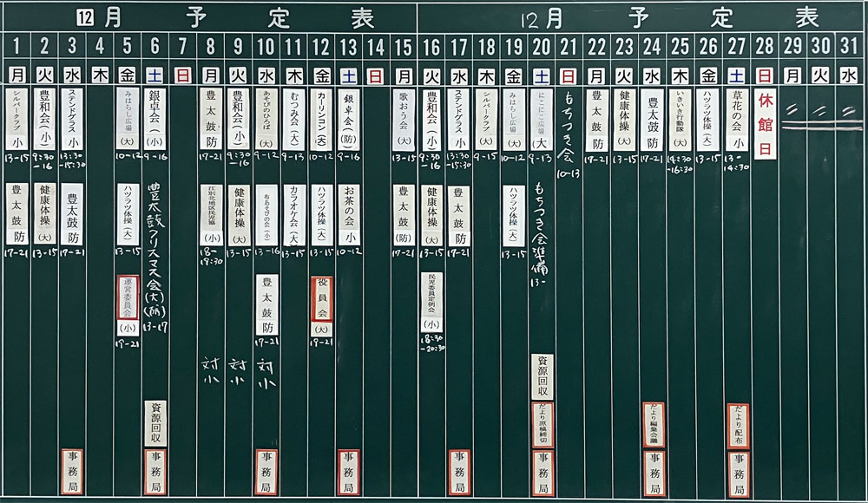Select the day 31 column header
This screenshot has width=868, height=503.
click(x=849, y=45)
